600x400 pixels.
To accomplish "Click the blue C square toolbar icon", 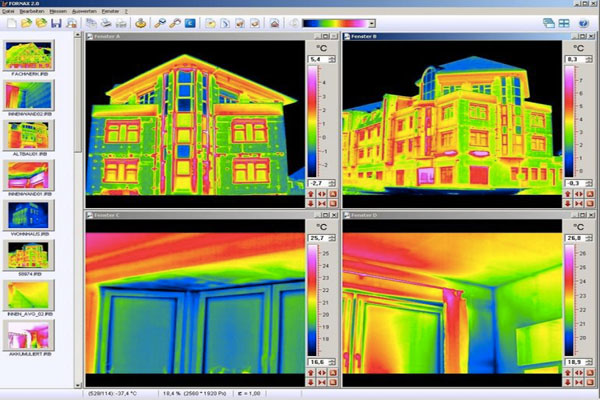I will (190, 23).
